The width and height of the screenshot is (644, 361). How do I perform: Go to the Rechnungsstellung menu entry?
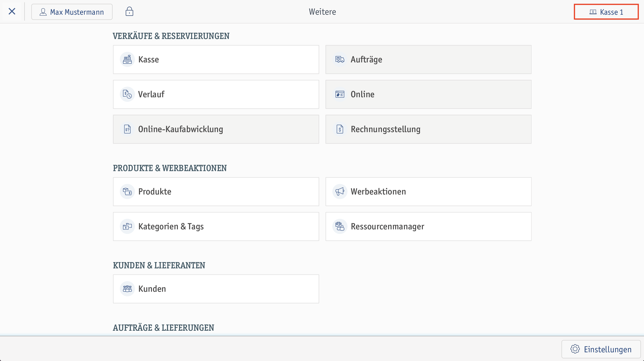428,129
